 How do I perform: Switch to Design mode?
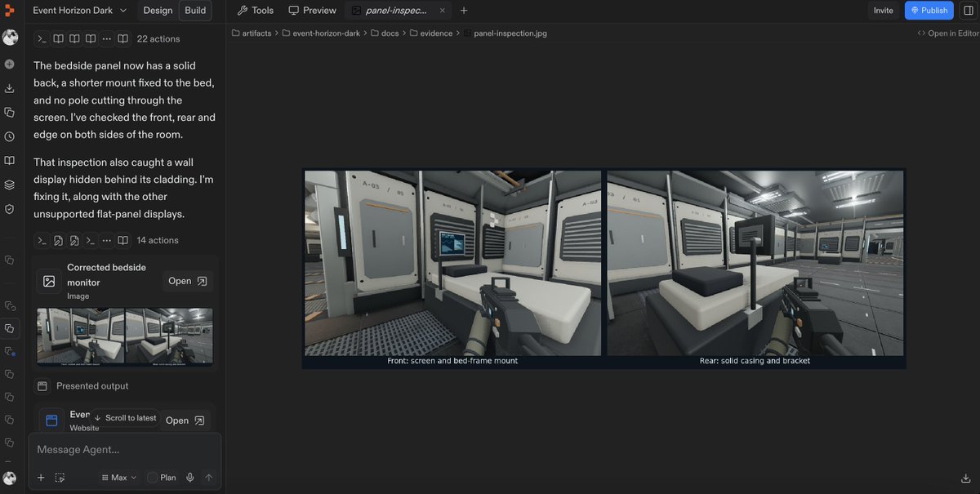coord(158,11)
